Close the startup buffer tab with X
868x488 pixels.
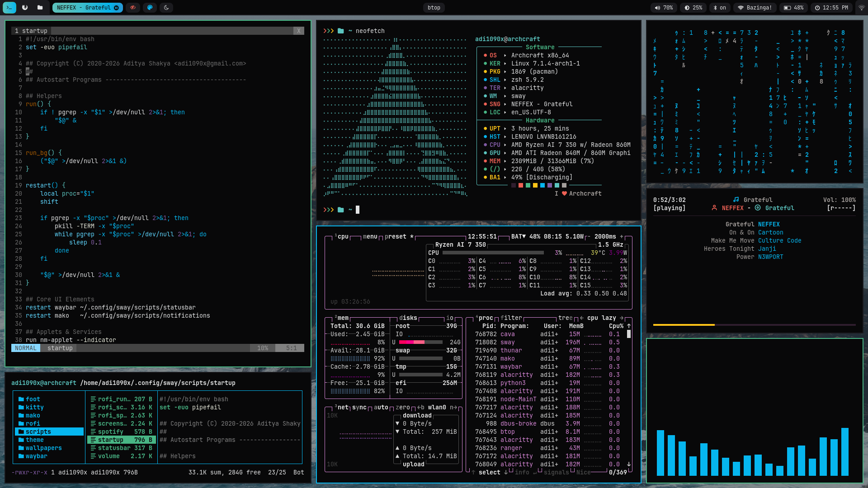(299, 31)
